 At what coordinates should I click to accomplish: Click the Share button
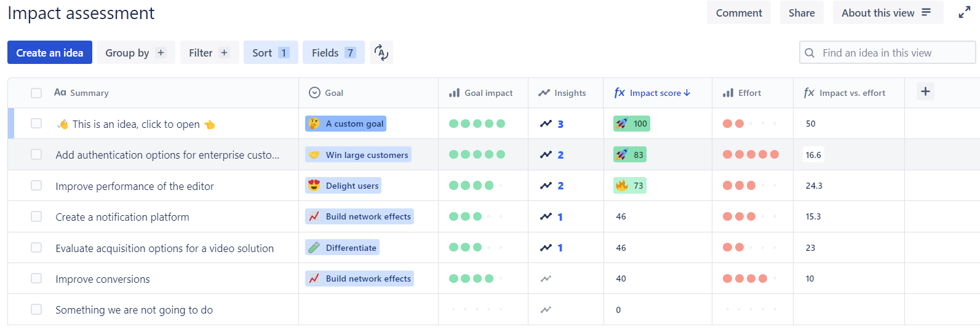click(x=802, y=12)
